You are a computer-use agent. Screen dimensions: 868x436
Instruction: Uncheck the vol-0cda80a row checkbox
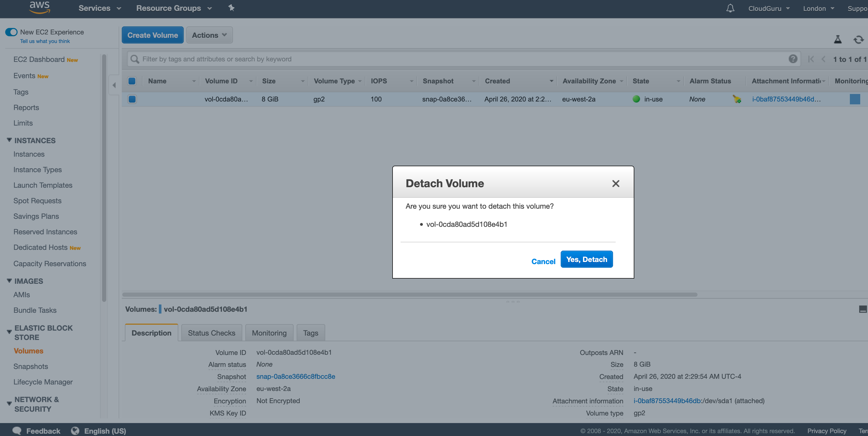(x=132, y=99)
